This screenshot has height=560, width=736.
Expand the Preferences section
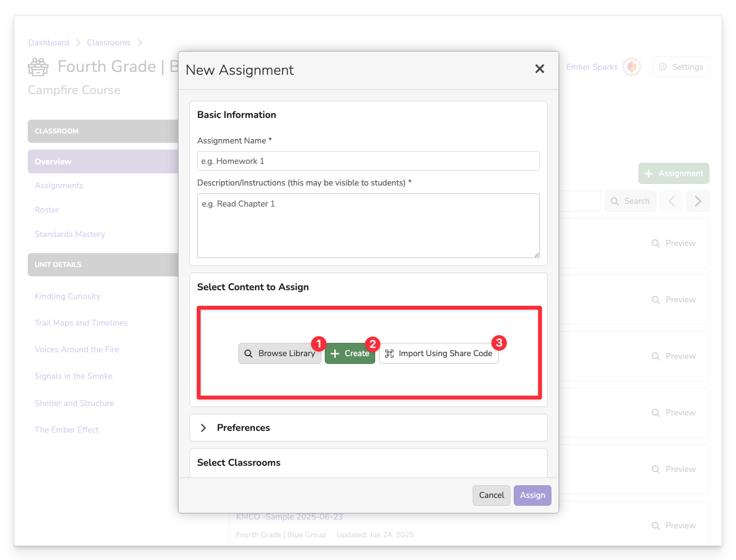(x=203, y=428)
